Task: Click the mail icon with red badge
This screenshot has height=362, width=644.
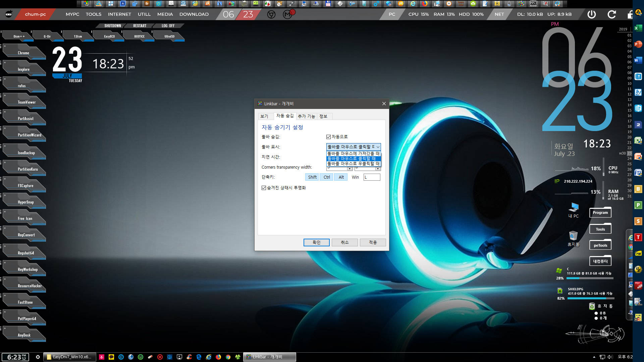Action: (288, 14)
